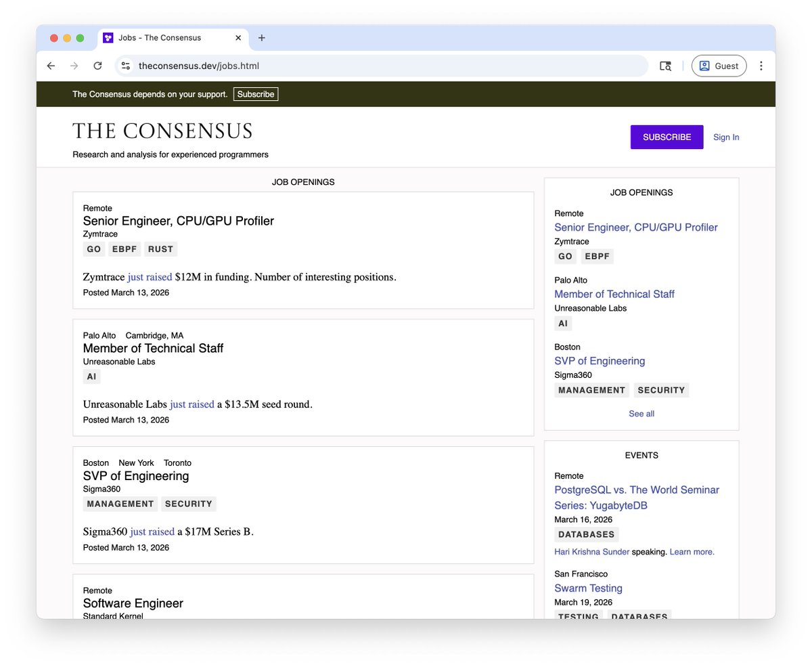
Task: Open Hari Krishna Sunder speaker link
Action: click(x=591, y=552)
